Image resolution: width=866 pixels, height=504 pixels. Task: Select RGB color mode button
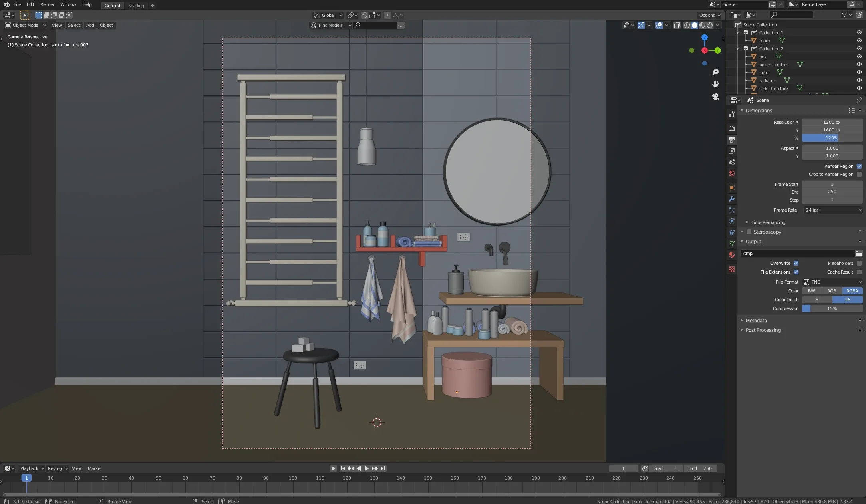pos(832,291)
